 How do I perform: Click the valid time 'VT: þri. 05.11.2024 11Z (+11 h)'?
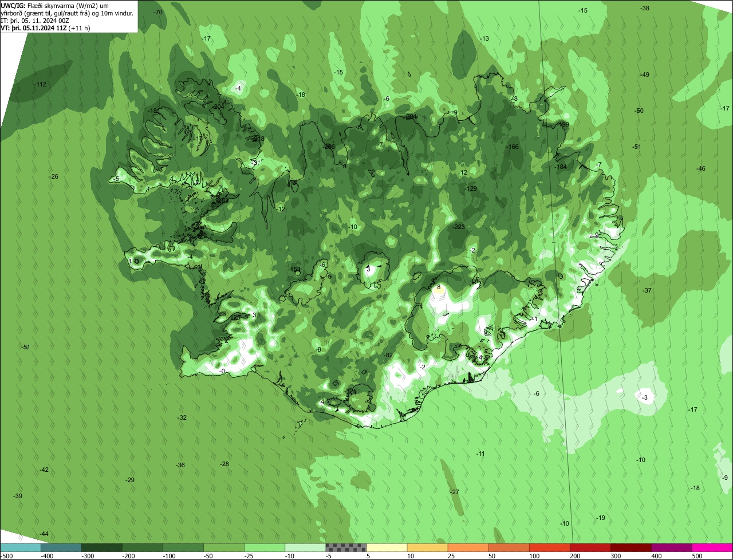pyautogui.click(x=46, y=27)
